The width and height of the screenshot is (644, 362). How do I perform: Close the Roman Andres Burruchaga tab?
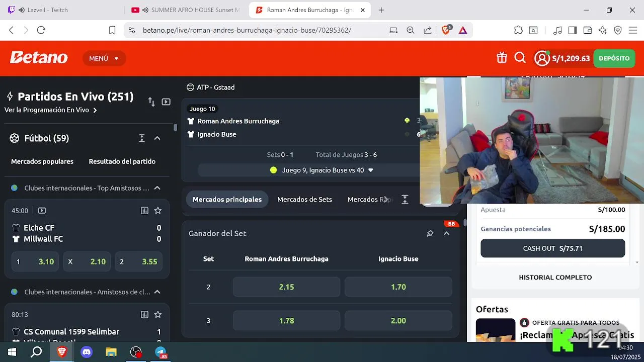point(363,10)
